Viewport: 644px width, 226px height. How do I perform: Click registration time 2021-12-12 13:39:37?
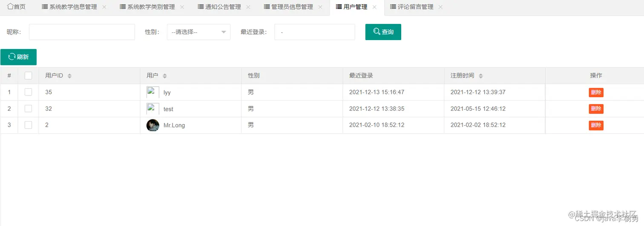(x=478, y=92)
